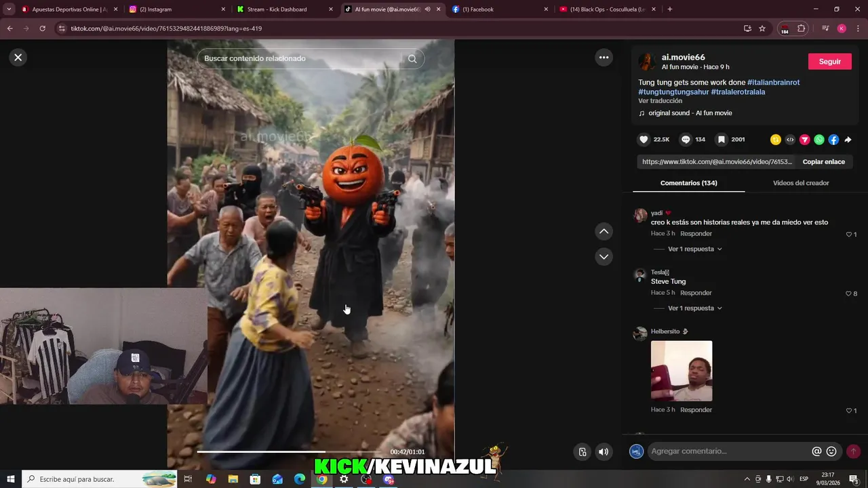Like the video with the heart icon
Image resolution: width=868 pixels, height=488 pixels.
point(644,140)
